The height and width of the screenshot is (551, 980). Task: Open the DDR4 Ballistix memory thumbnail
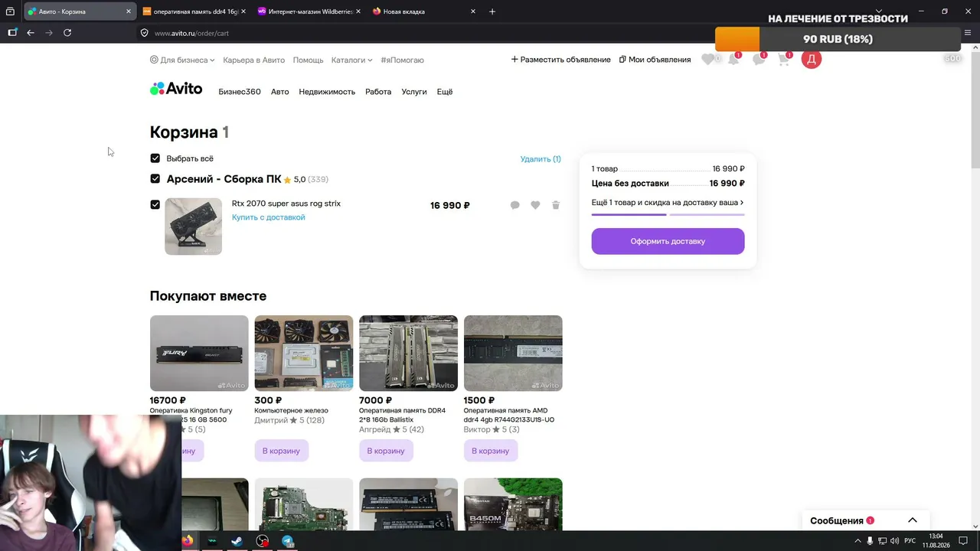coord(409,354)
